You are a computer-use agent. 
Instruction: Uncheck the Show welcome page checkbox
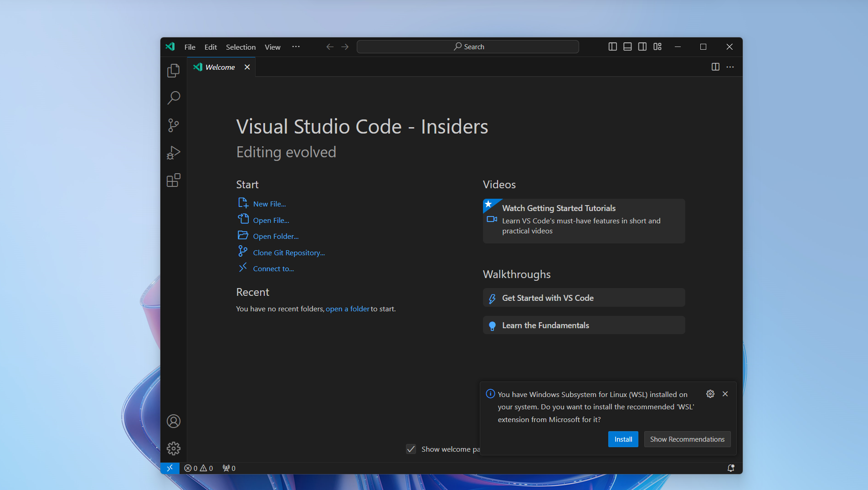pyautogui.click(x=411, y=449)
